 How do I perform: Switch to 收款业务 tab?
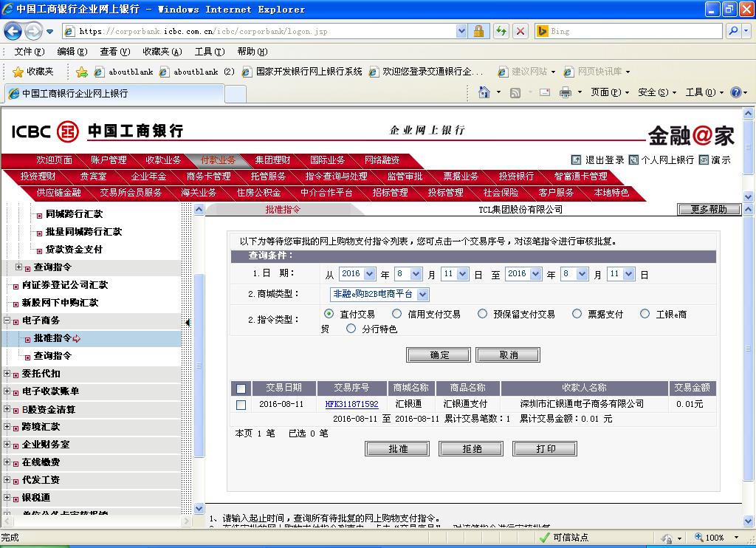pyautogui.click(x=163, y=160)
